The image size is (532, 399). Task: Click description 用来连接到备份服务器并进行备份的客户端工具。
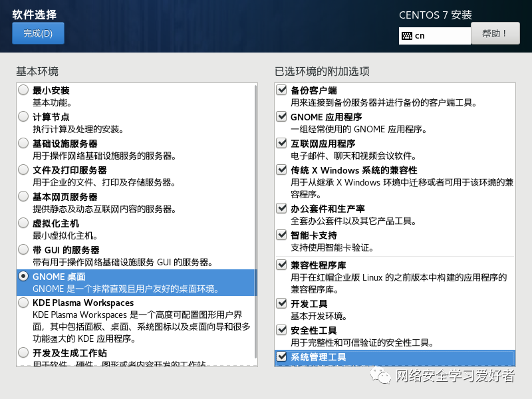[384, 102]
